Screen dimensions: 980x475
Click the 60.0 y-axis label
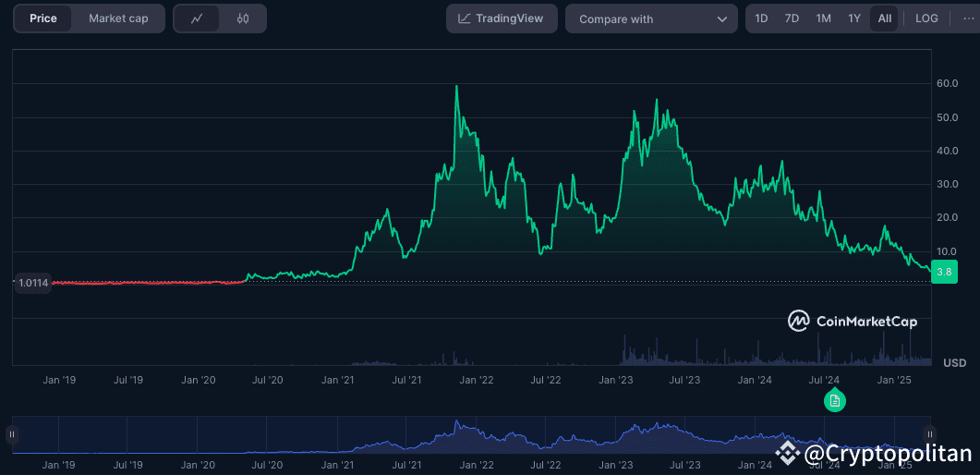(947, 84)
